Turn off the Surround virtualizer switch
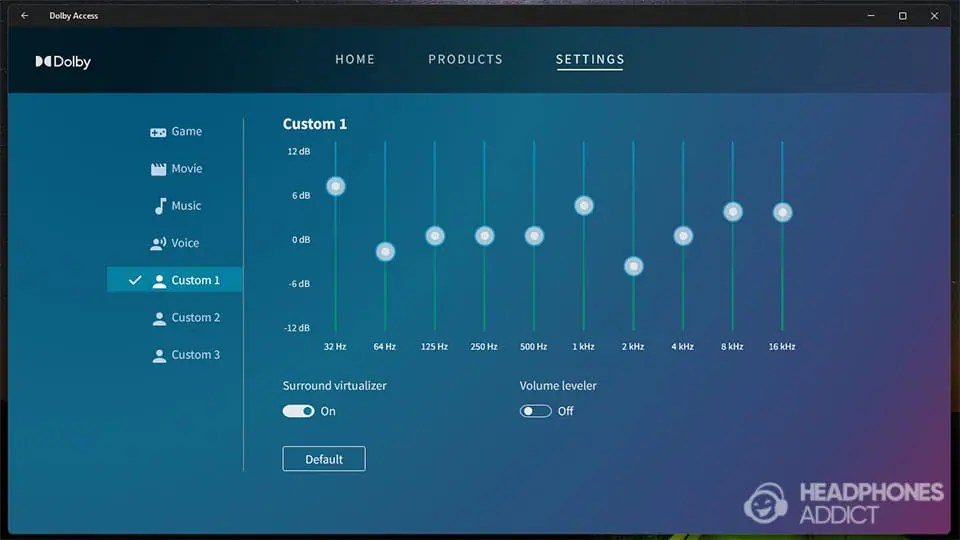This screenshot has height=540, width=960. (x=298, y=411)
